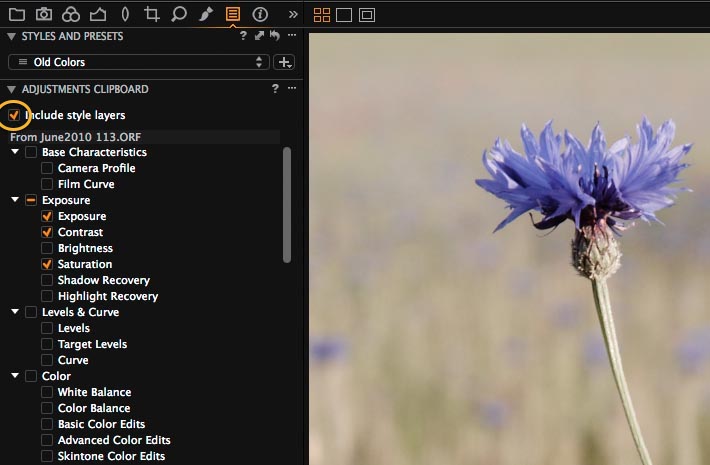This screenshot has width=710, height=465.
Task: Enable the Color Balance checkbox
Action: 47,408
